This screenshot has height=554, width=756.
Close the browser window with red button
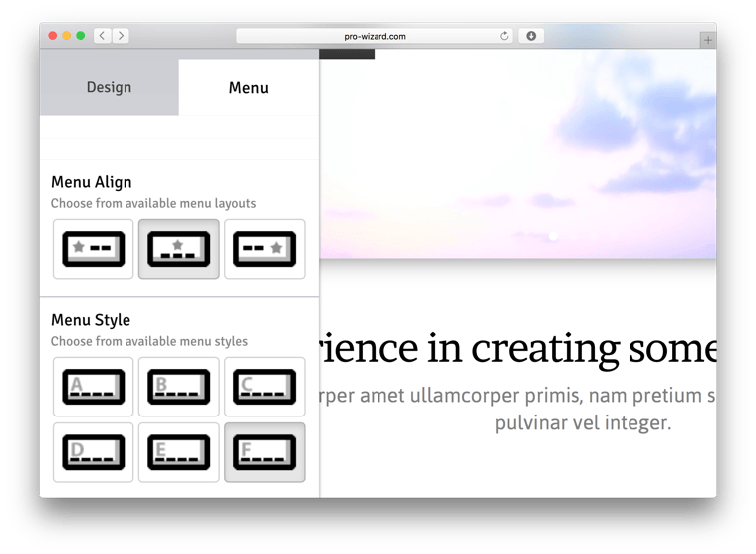tap(53, 36)
